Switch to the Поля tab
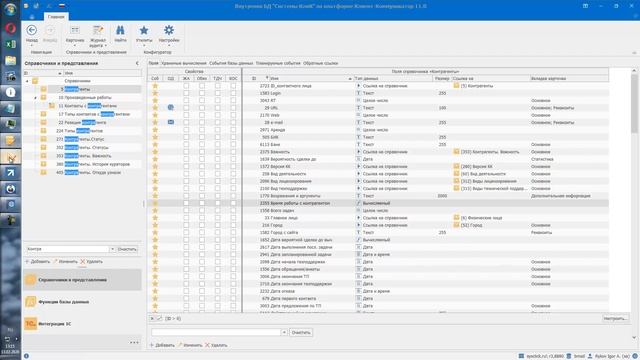This screenshot has width=640, height=360. [x=153, y=63]
